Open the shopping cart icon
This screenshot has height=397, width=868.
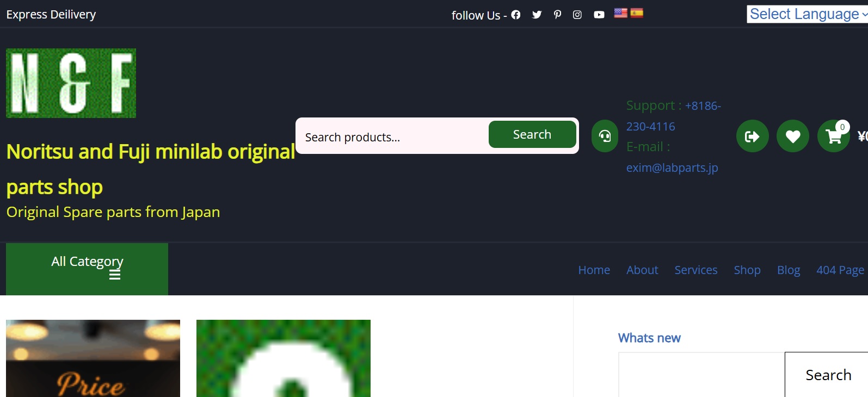[833, 136]
